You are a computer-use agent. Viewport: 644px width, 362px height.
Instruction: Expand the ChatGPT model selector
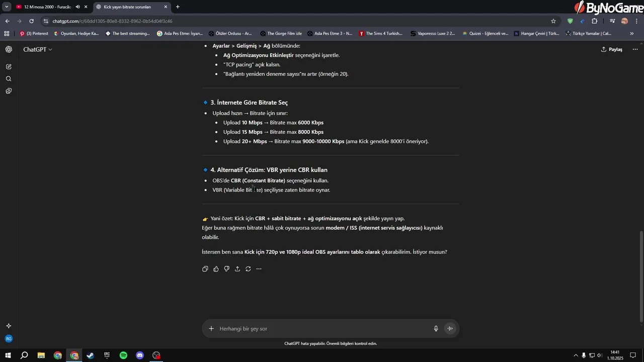coord(38,49)
